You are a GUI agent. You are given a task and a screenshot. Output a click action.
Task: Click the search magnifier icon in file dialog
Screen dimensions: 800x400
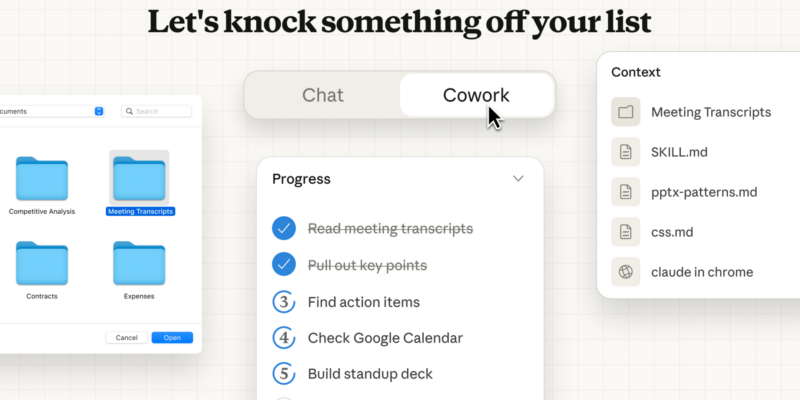(x=129, y=112)
